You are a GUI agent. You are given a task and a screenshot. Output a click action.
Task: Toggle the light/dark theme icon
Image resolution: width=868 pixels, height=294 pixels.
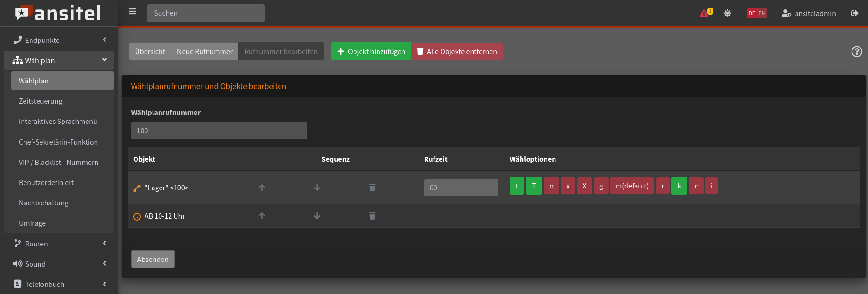pyautogui.click(x=727, y=13)
